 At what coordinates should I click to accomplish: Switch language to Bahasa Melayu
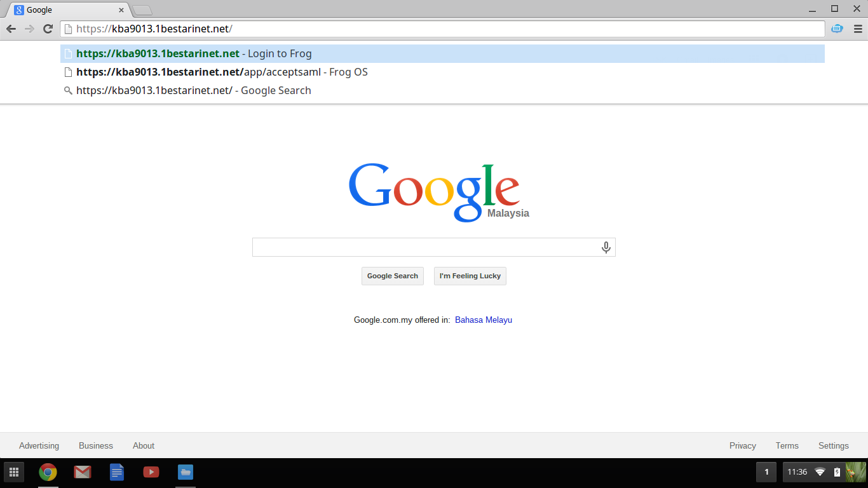(484, 320)
